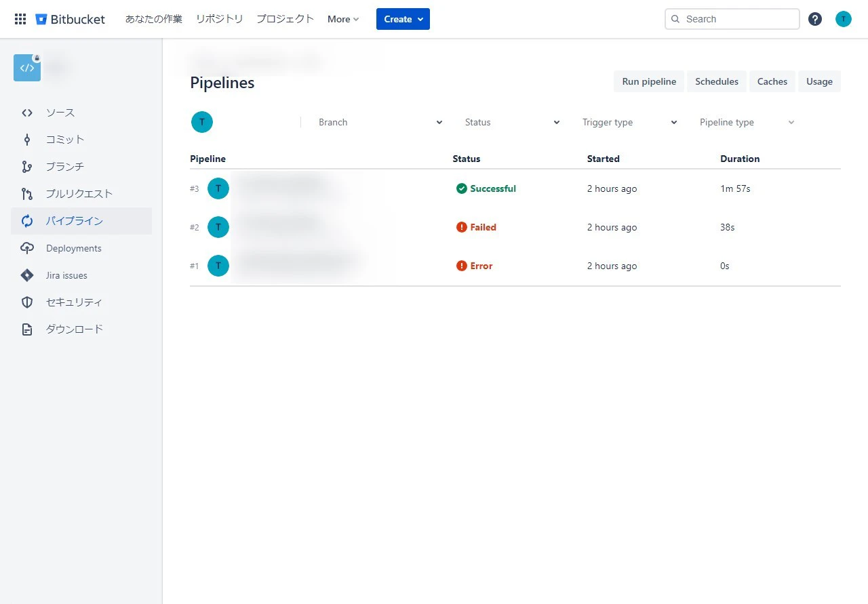Open the user profile avatar in header
The image size is (868, 604).
pyautogui.click(x=844, y=19)
